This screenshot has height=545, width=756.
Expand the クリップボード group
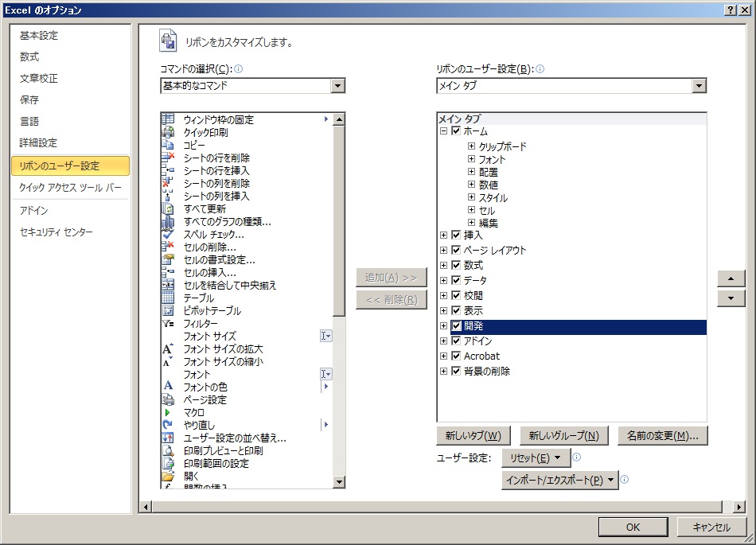[x=471, y=146]
